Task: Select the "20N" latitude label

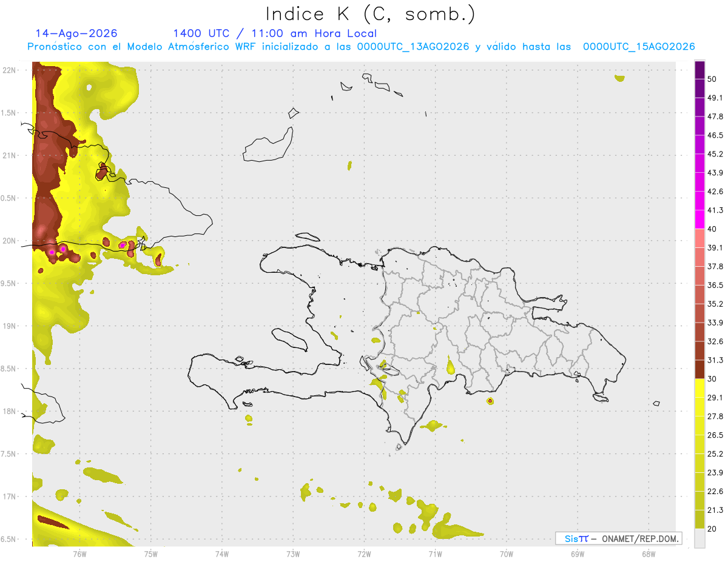Action: pyautogui.click(x=10, y=241)
